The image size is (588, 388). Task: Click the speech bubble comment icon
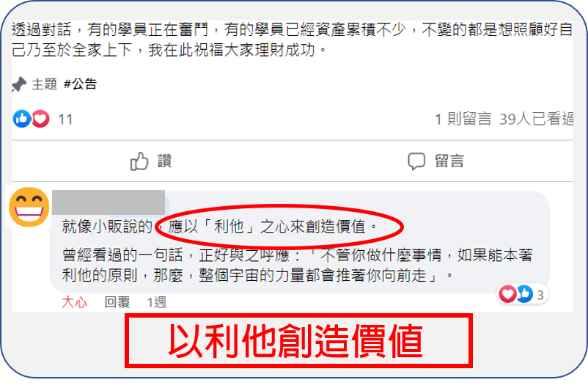pyautogui.click(x=416, y=161)
